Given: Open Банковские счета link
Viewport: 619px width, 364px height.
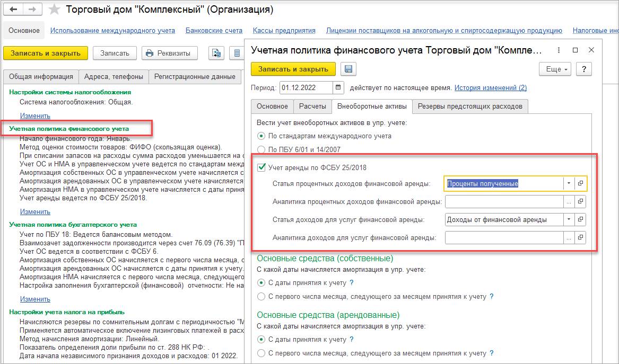Looking at the screenshot, I should coord(214,30).
